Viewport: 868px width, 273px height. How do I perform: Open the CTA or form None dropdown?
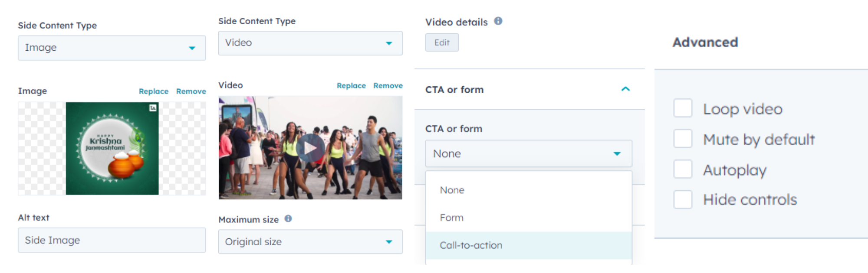pos(528,153)
